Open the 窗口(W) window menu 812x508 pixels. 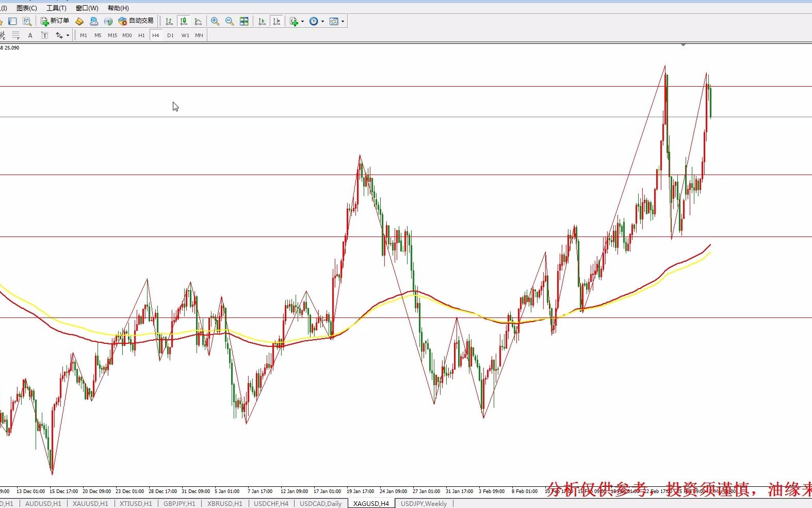coord(87,8)
